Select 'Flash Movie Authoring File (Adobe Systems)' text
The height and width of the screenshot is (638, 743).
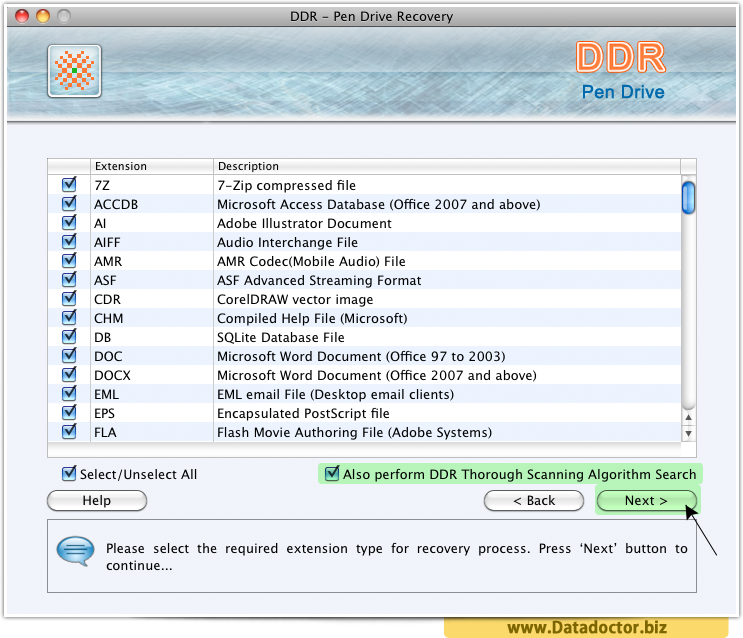[x=354, y=432]
